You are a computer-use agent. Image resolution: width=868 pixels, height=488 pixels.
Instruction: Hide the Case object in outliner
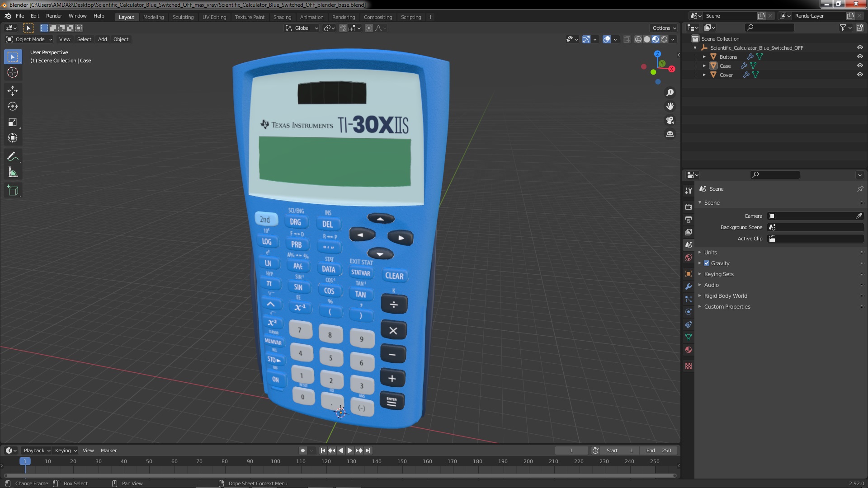[x=860, y=66]
